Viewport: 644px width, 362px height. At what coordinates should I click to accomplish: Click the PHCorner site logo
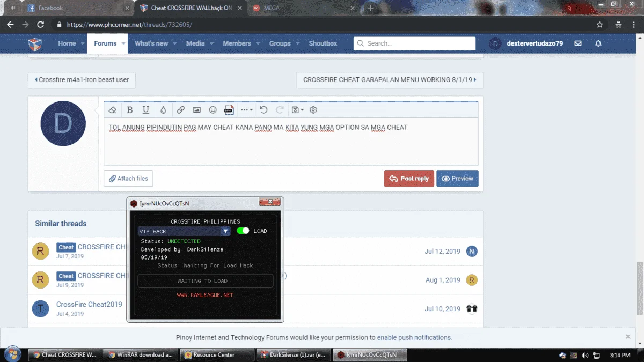coord(35,44)
